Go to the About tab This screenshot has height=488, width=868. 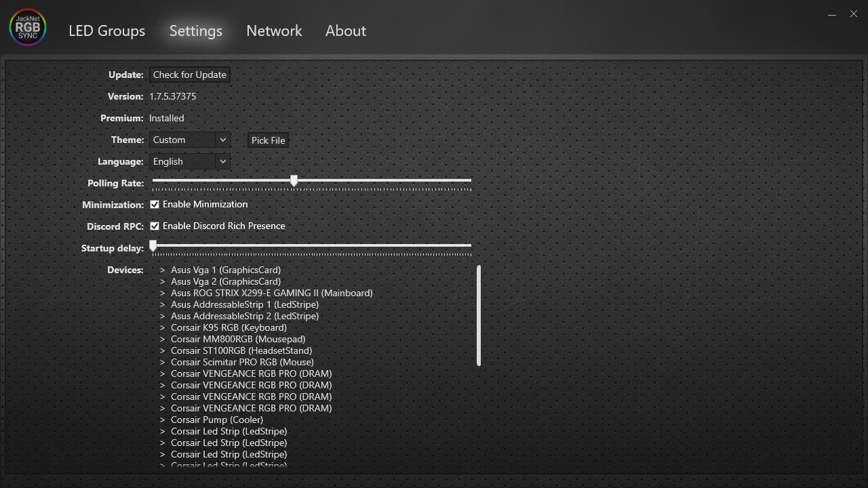click(346, 30)
